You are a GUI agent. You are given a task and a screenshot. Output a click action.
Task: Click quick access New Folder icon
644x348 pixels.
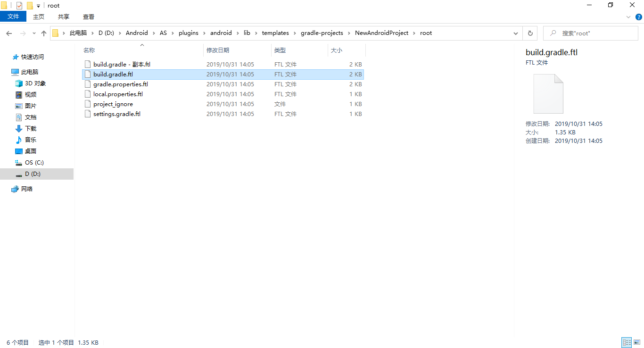tap(30, 6)
